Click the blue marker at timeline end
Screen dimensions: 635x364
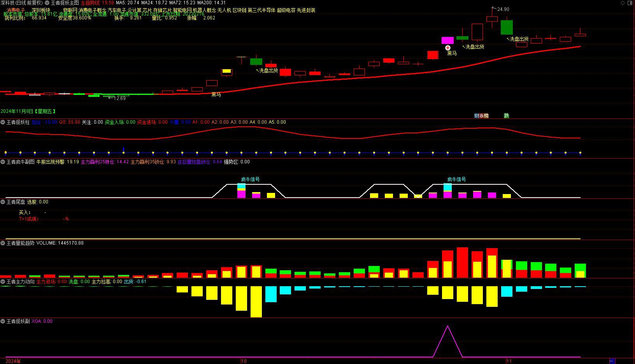612,361
